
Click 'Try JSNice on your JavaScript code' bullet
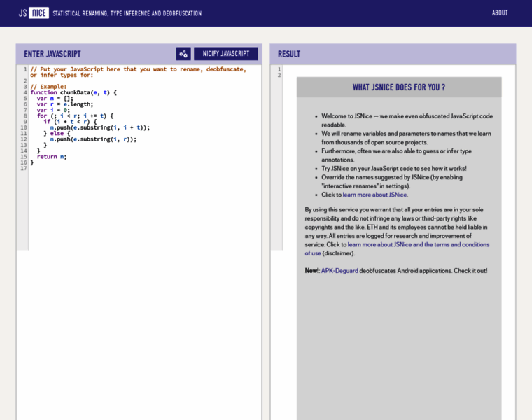[x=394, y=168]
